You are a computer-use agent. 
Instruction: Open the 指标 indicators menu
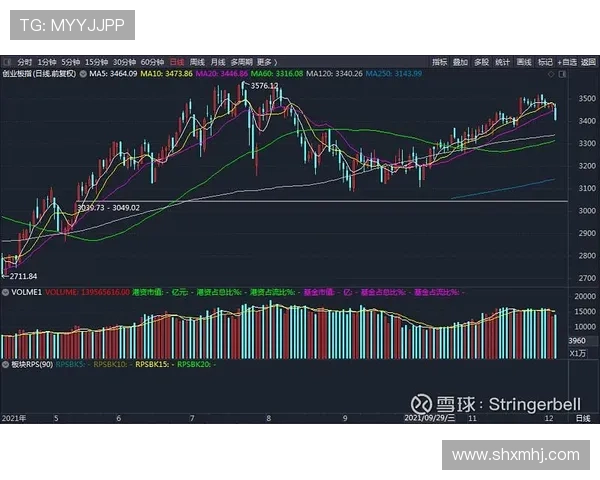(x=440, y=61)
